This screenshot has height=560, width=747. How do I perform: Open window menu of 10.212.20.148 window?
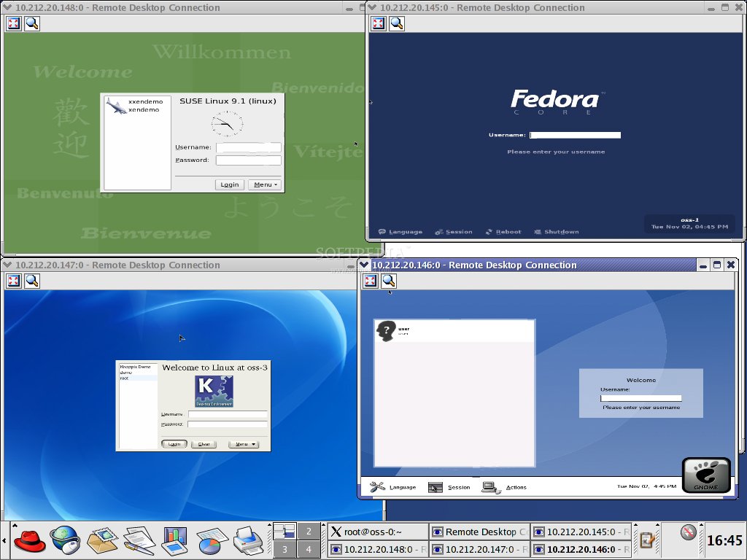click(7, 7)
